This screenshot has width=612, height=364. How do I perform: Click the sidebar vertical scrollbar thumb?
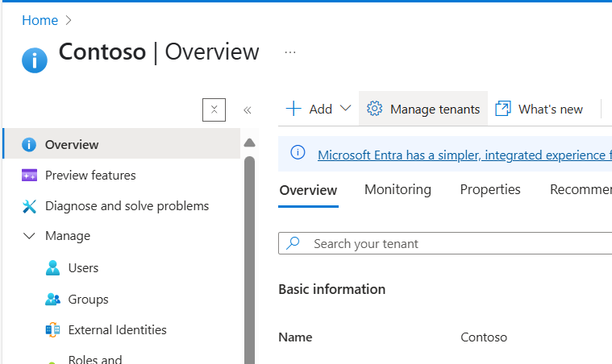[x=249, y=260]
